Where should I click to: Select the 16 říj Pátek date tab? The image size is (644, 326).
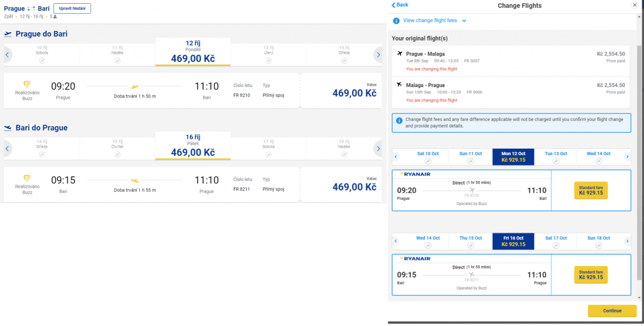click(x=193, y=146)
